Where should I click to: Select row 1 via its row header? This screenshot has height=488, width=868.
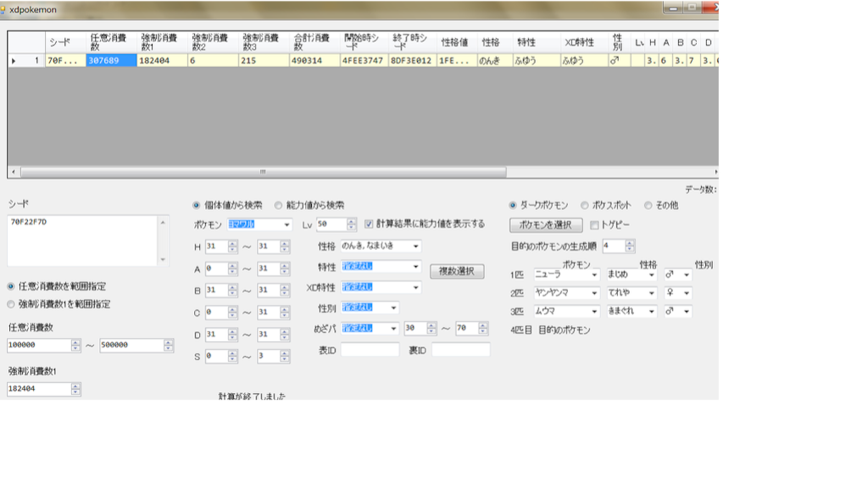coord(26,60)
